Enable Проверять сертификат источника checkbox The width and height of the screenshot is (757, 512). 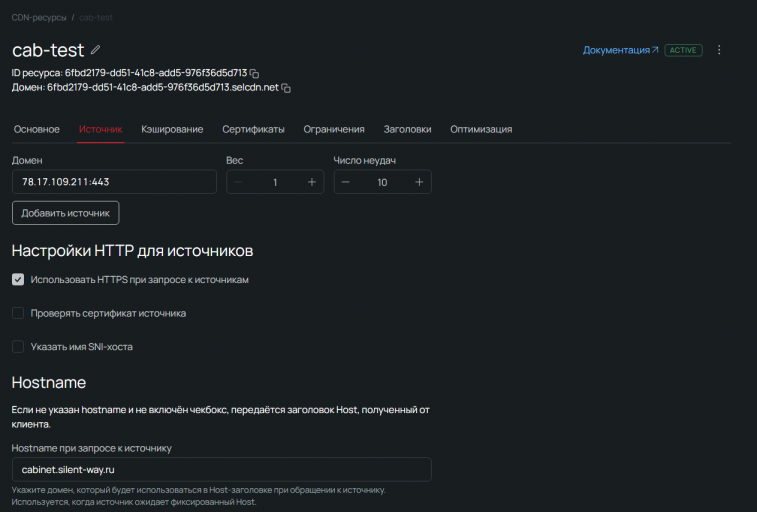(x=18, y=313)
